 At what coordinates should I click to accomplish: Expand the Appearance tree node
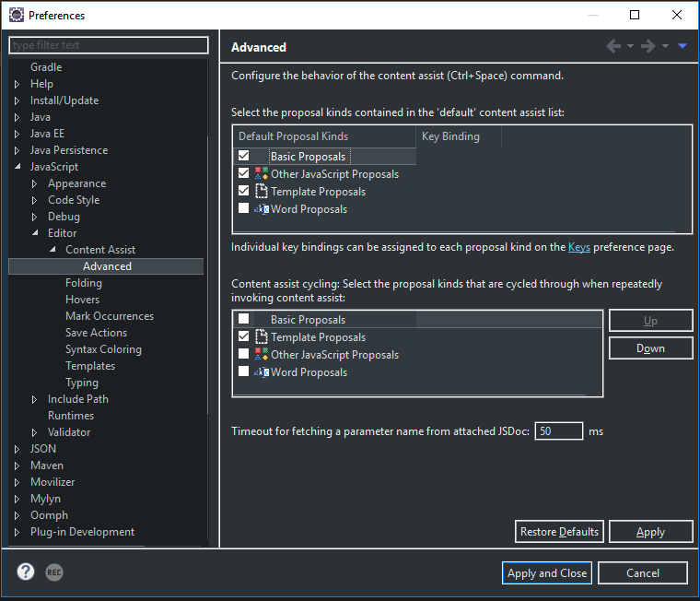pos(34,183)
